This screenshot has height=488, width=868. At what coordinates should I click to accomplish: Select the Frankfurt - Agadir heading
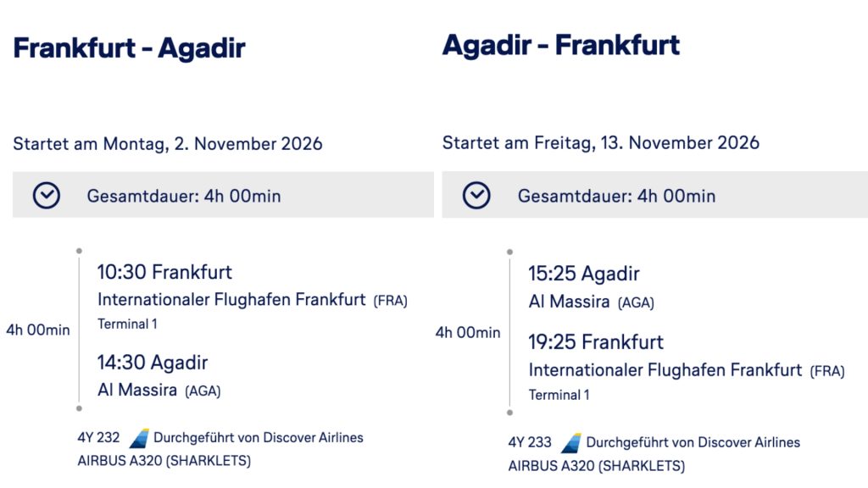(x=130, y=48)
